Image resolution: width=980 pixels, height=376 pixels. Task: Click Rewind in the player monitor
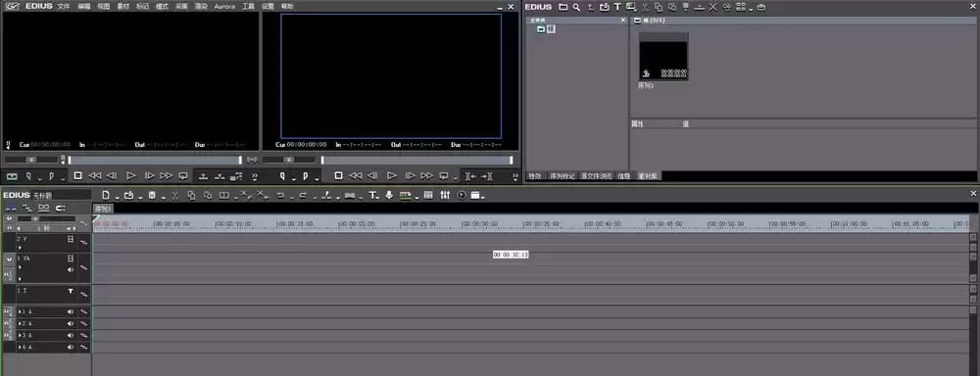(x=95, y=176)
